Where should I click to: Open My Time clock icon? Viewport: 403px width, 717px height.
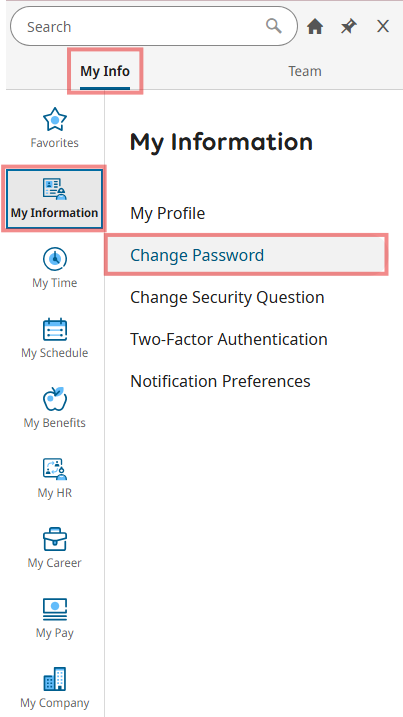(x=55, y=259)
